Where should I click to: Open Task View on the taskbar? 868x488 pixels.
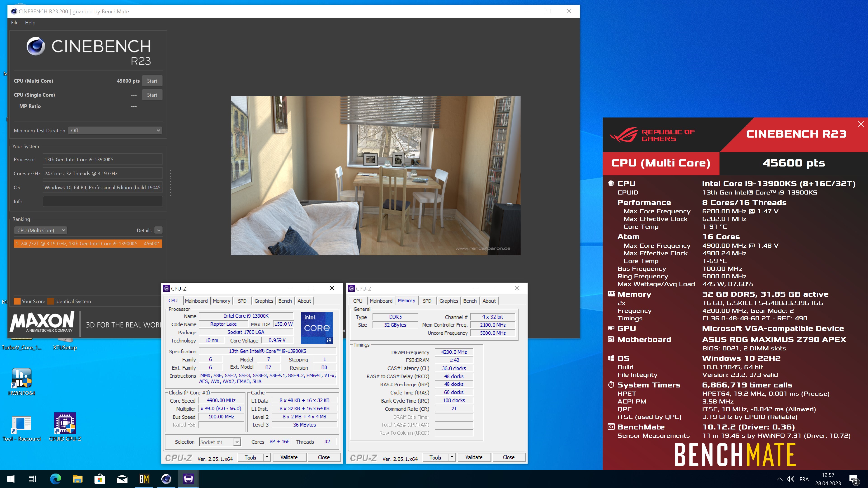coord(32,479)
